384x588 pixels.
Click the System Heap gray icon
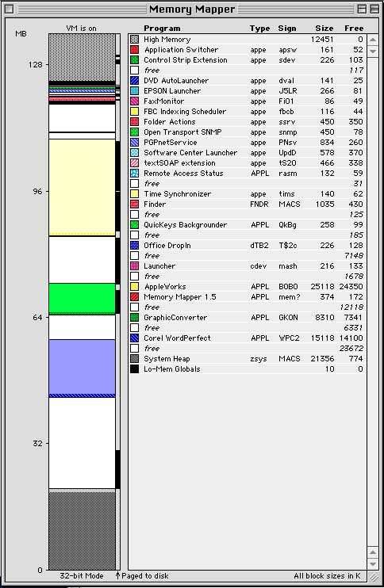click(x=134, y=359)
